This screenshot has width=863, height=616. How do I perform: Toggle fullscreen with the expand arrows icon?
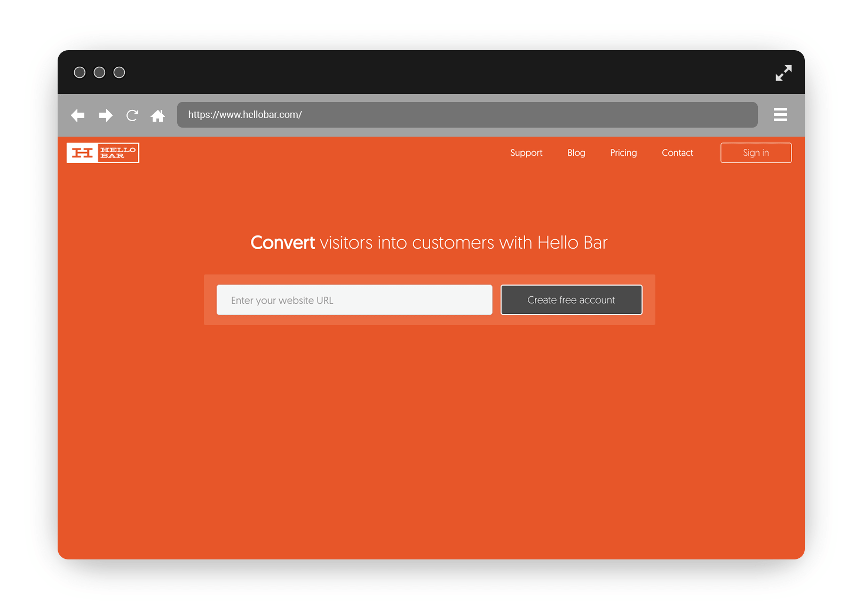[783, 73]
